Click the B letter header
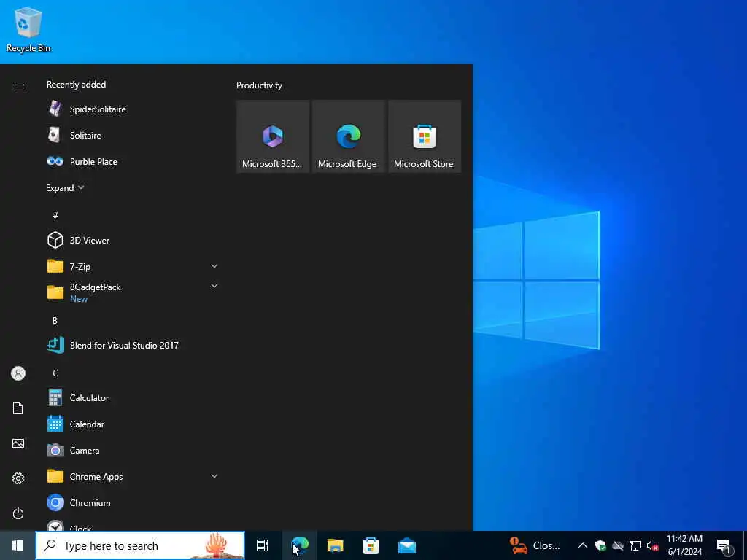The image size is (747, 560). pyautogui.click(x=55, y=321)
